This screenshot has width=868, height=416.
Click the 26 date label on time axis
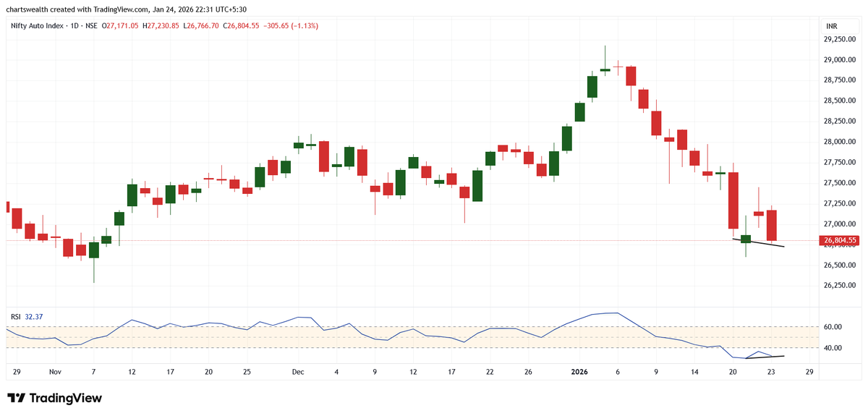(529, 372)
